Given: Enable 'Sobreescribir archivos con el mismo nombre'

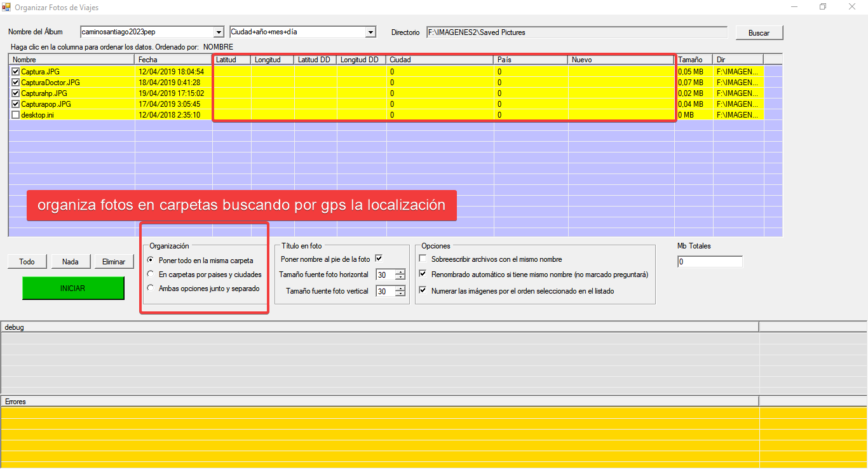Looking at the screenshot, I should click(423, 259).
